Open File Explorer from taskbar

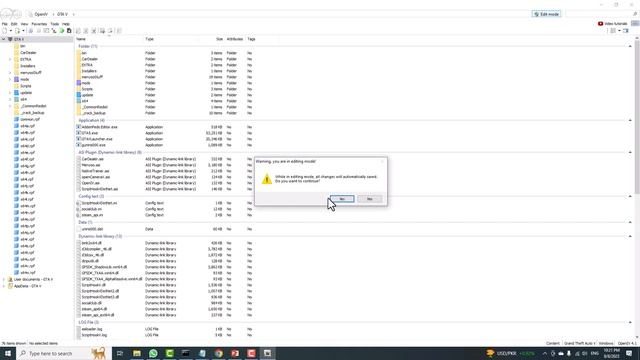tap(137, 353)
